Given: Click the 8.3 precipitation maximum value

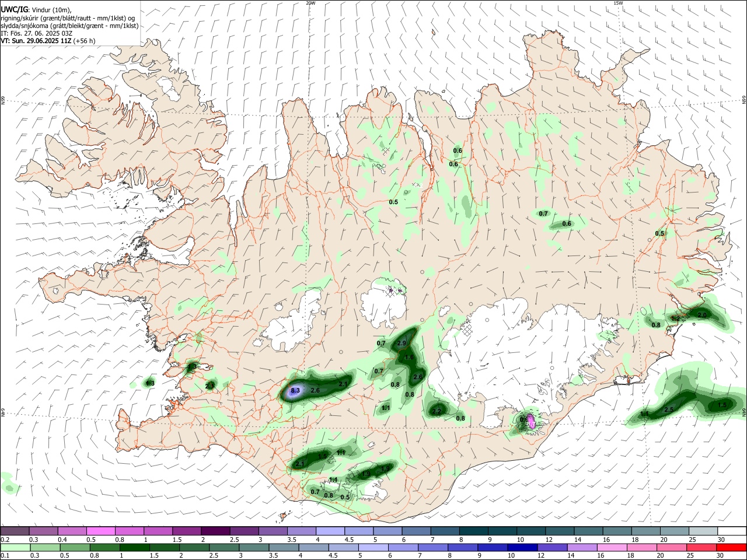Looking at the screenshot, I should (x=295, y=390).
